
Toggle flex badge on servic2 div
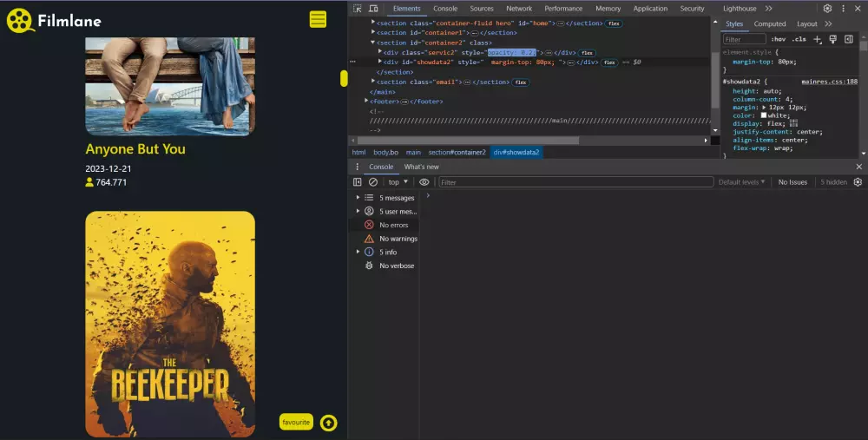point(588,53)
